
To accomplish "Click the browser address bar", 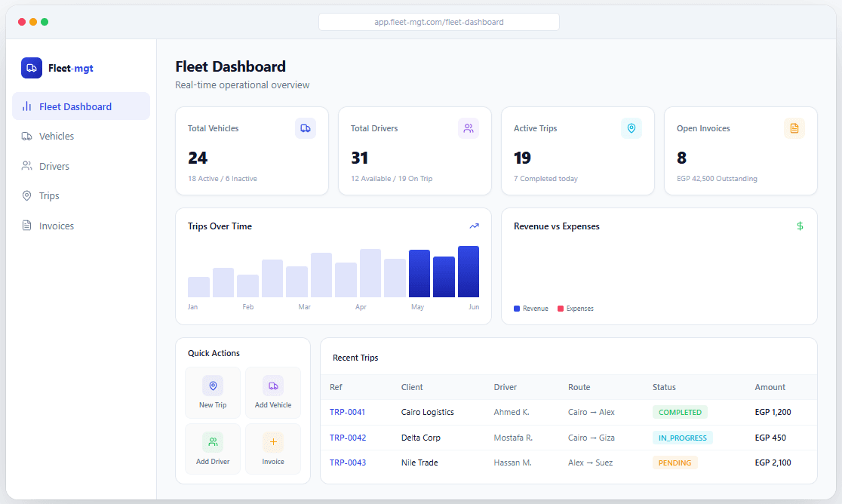I will point(438,22).
